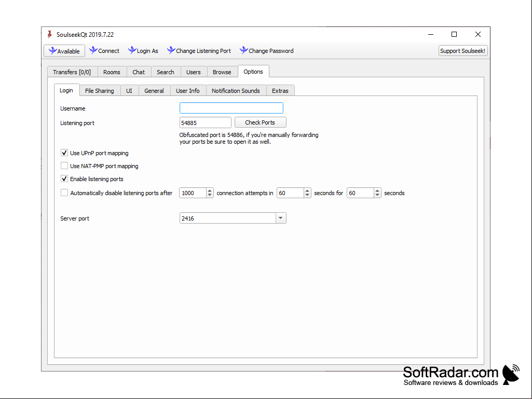
Task: Open the Login As dialog
Action: (x=143, y=51)
